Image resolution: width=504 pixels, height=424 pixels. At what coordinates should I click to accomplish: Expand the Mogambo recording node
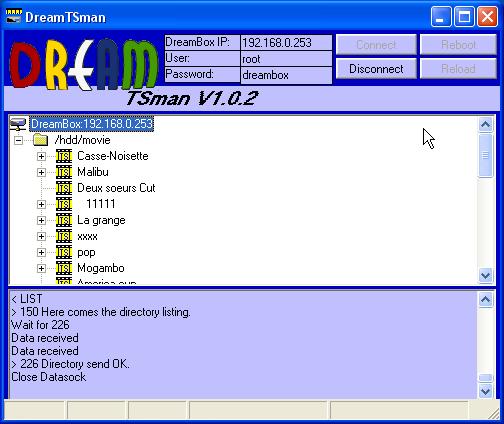click(41, 268)
